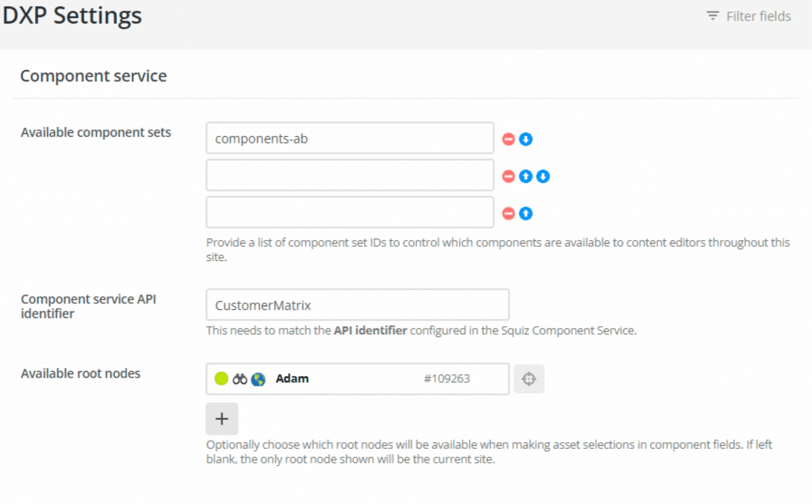Click the filter icon beside Filter fields

pyautogui.click(x=713, y=15)
